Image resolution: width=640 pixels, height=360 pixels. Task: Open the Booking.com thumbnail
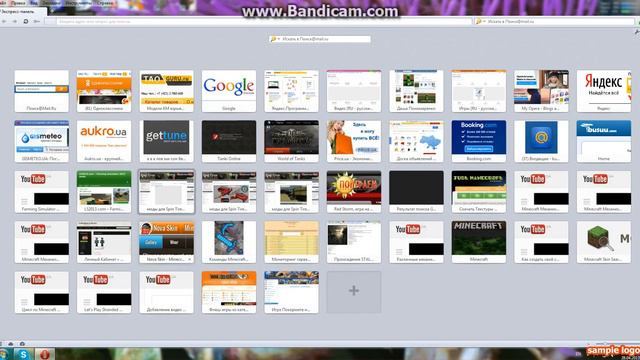pyautogui.click(x=479, y=141)
